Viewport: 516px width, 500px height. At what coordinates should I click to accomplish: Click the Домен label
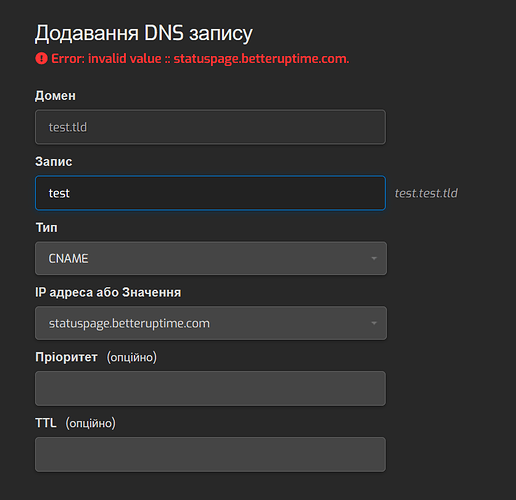click(55, 96)
